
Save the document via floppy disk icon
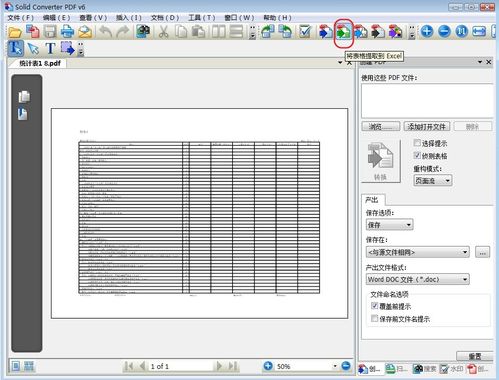click(x=50, y=32)
